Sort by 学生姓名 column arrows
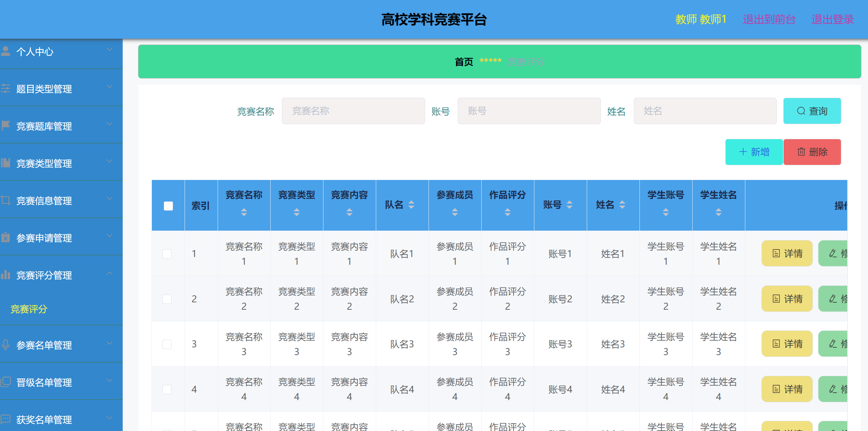The image size is (868, 431). [719, 212]
